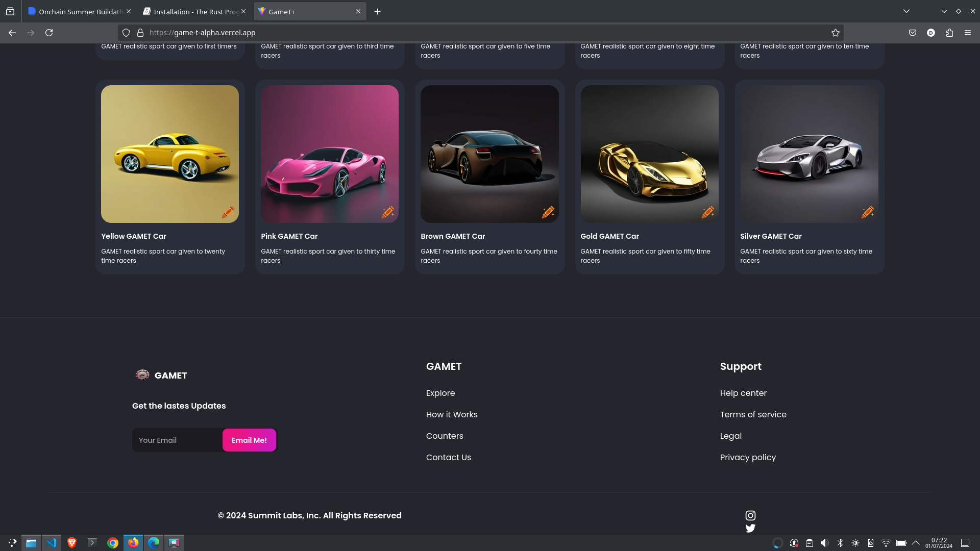
Task: Expand the system tray hidden icons chevron
Action: click(x=916, y=543)
